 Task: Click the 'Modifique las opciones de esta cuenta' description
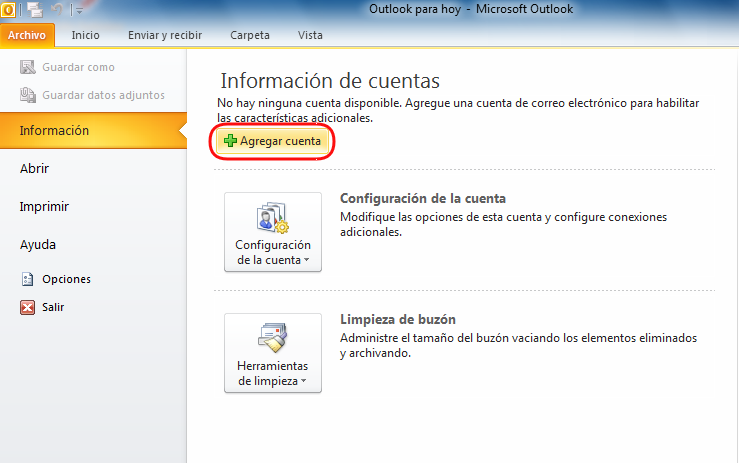pos(503,224)
